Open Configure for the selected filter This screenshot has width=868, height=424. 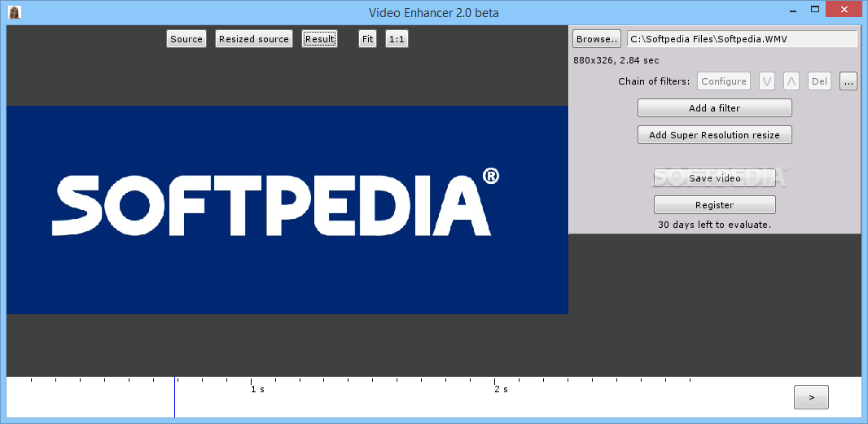[724, 81]
